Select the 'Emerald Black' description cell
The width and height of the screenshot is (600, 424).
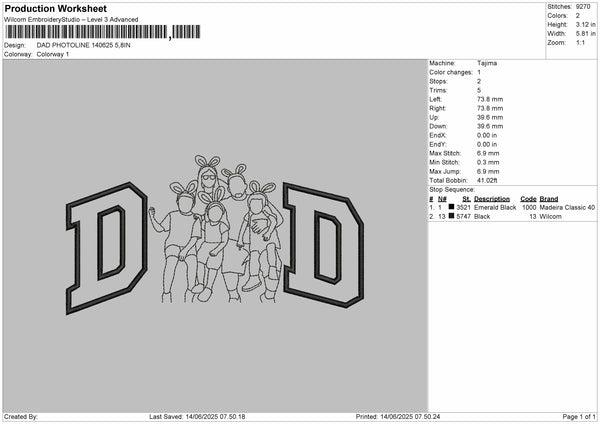pyautogui.click(x=495, y=207)
